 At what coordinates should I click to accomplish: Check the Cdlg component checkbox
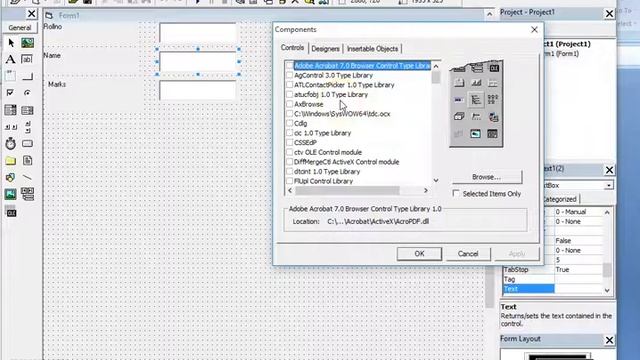[x=289, y=123]
